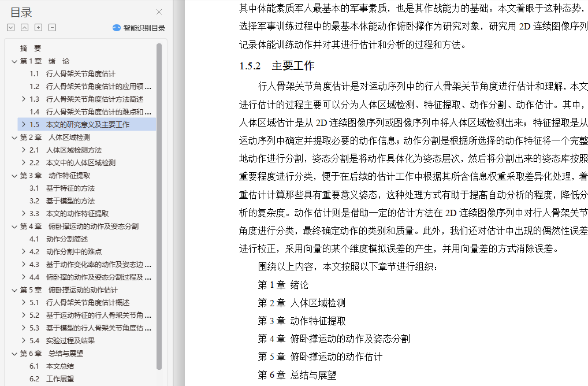Expand section 5.1 行人骨架关节角度估计概述
The height and width of the screenshot is (386, 588).
tap(24, 302)
